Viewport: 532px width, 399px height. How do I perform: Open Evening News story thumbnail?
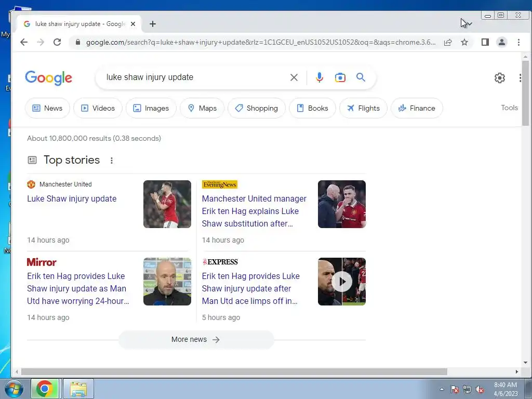(342, 204)
